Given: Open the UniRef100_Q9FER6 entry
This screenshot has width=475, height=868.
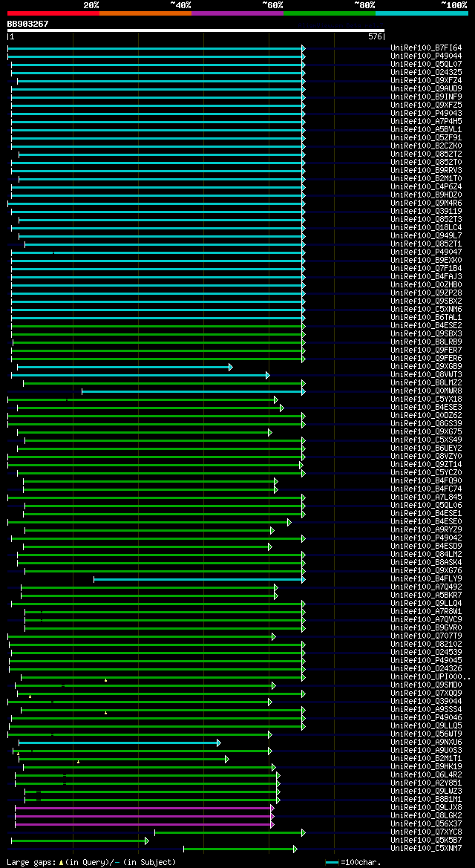Looking at the screenshot, I should coord(426,358).
